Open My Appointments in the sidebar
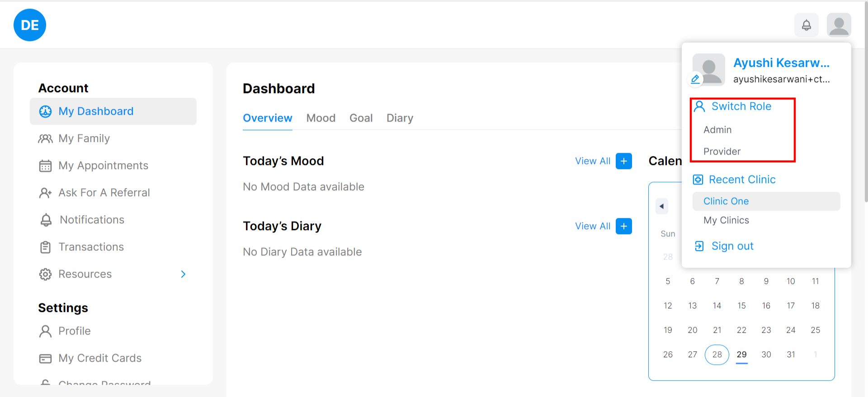The width and height of the screenshot is (868, 397). click(103, 165)
